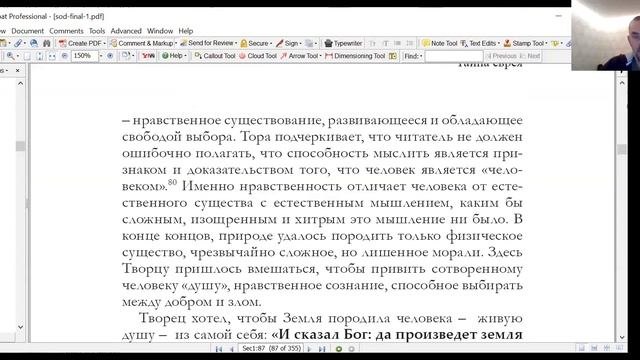
Task: Click the Help toolbar button with question mark
Action: click(171, 56)
